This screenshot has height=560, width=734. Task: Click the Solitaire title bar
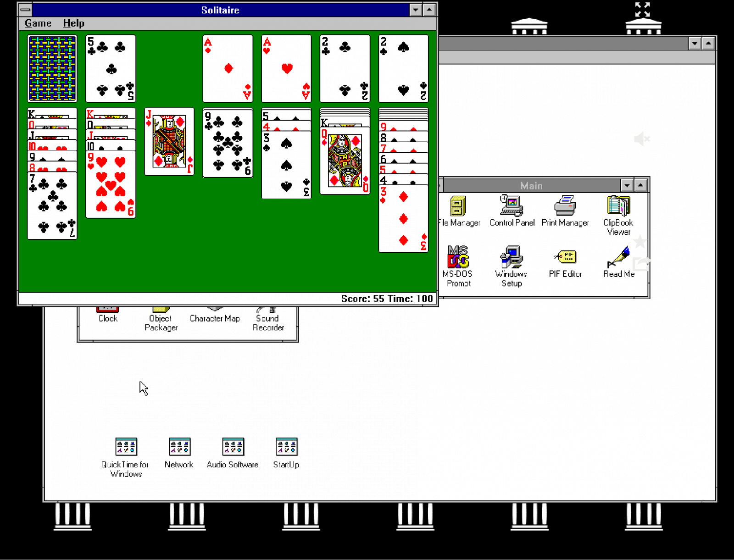tap(220, 10)
